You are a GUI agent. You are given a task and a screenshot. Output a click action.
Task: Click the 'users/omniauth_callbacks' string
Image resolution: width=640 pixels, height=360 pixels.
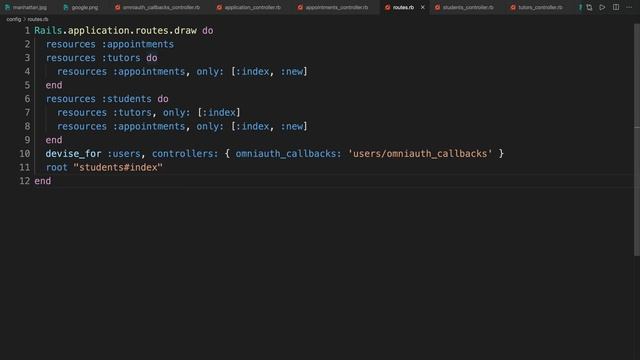tap(420, 153)
